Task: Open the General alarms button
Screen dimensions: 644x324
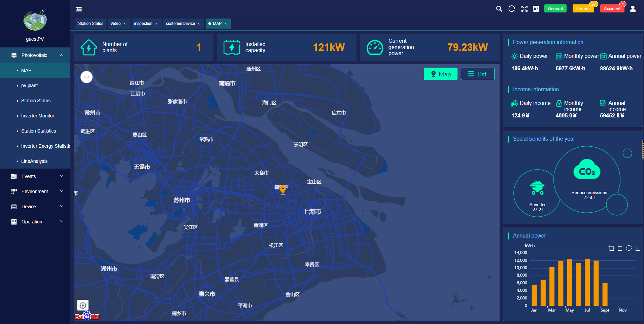Action: coord(555,9)
